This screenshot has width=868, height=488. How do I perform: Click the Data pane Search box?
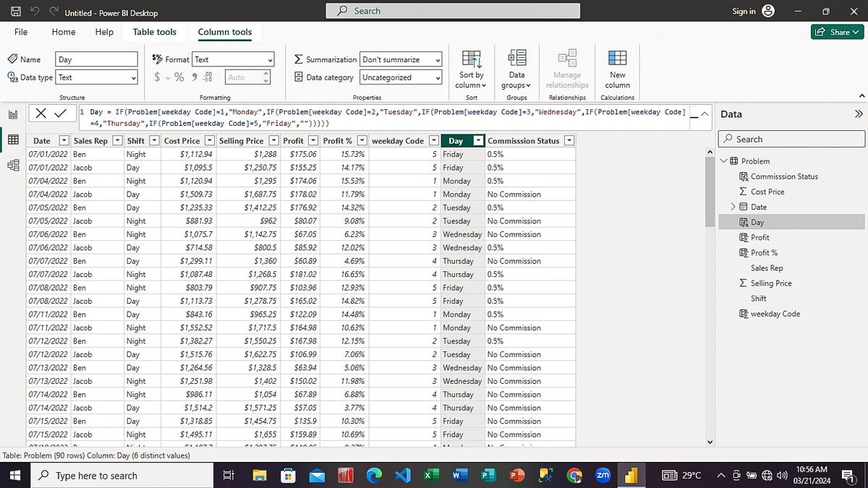coord(791,139)
